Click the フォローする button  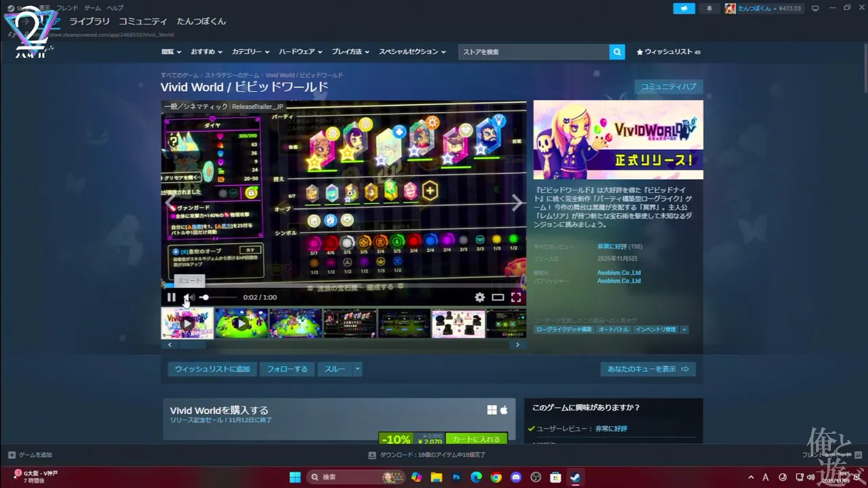click(287, 369)
